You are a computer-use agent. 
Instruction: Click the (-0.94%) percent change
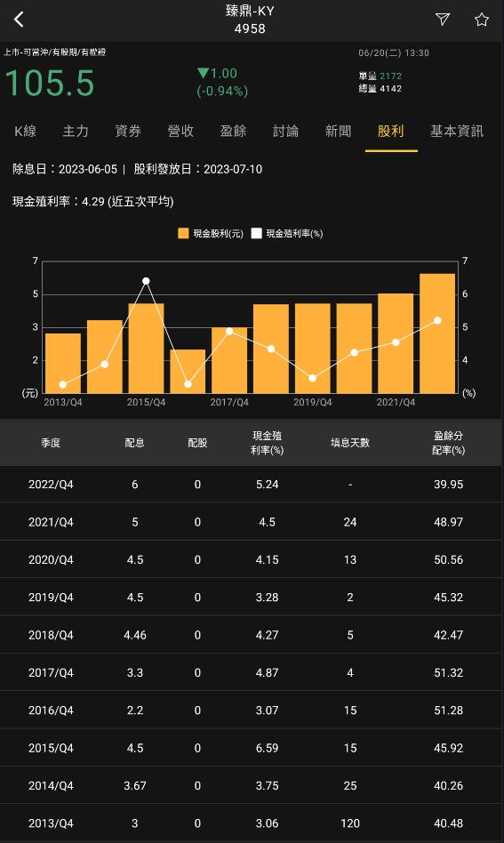pos(222,91)
